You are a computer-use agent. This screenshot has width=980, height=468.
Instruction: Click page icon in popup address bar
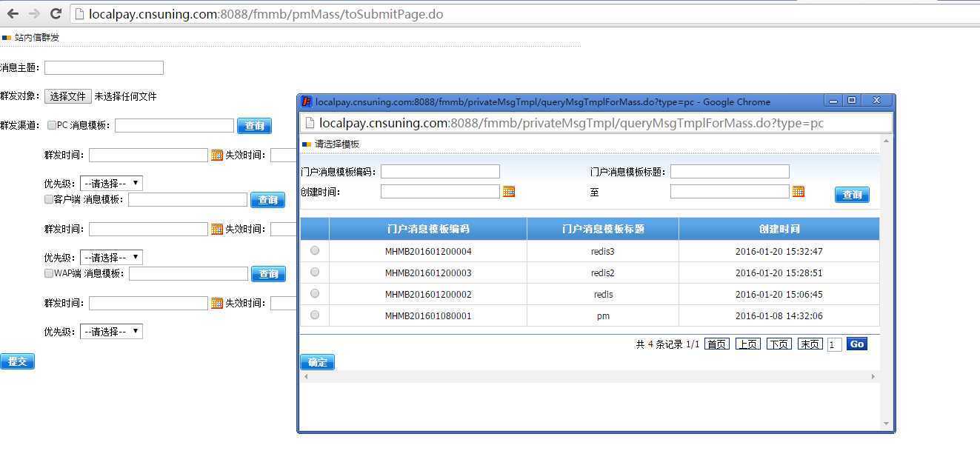click(310, 123)
